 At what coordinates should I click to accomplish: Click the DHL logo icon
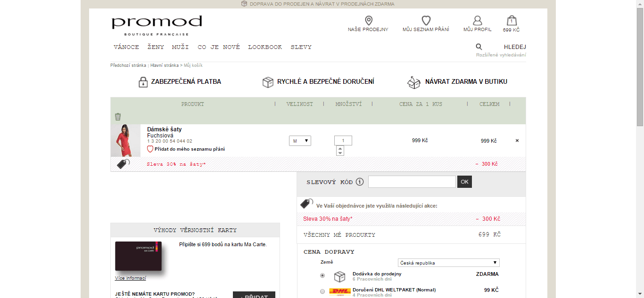coord(339,291)
